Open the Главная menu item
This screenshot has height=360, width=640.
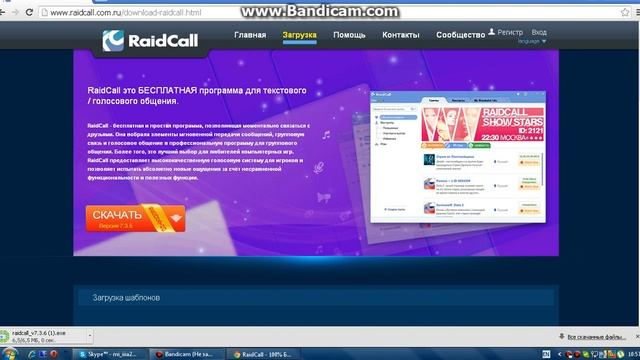pos(250,35)
